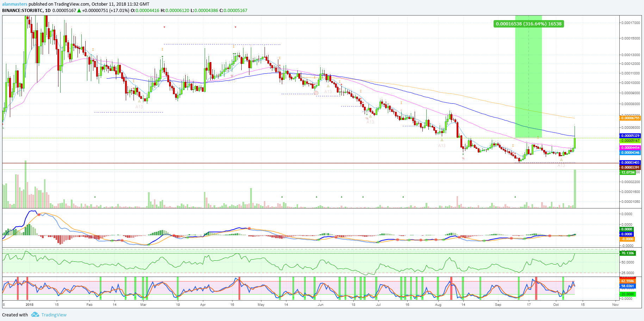Click the 0.00008000 price axis label

(631, 104)
